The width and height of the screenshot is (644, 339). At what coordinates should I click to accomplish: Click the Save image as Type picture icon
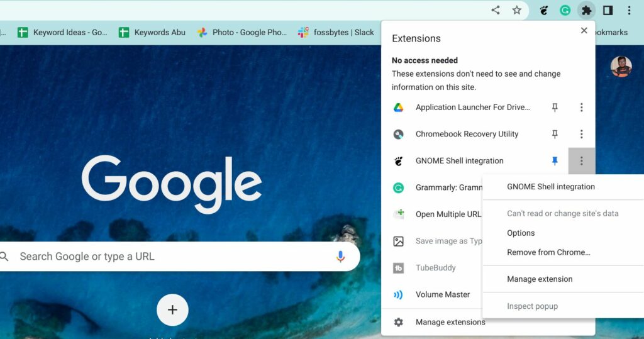(x=398, y=242)
